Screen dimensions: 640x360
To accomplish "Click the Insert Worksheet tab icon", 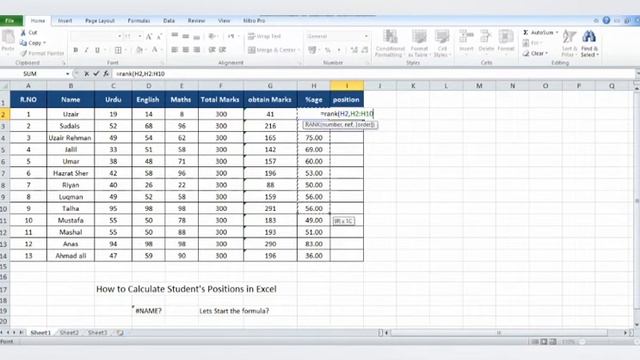I will coord(120,333).
